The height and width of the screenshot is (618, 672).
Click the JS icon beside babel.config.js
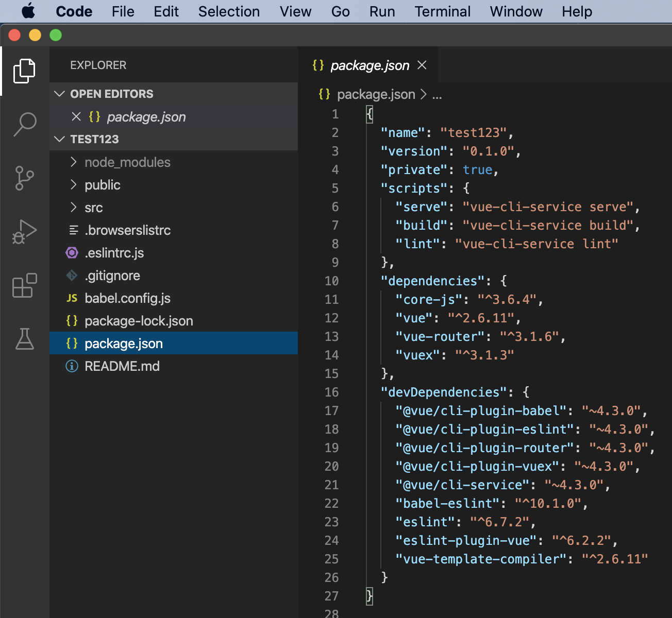click(x=72, y=298)
